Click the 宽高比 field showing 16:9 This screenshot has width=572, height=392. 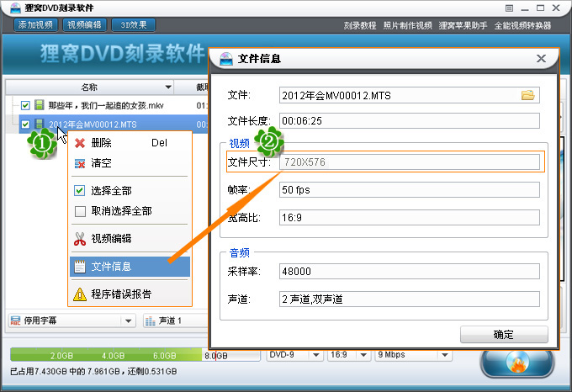(410, 218)
